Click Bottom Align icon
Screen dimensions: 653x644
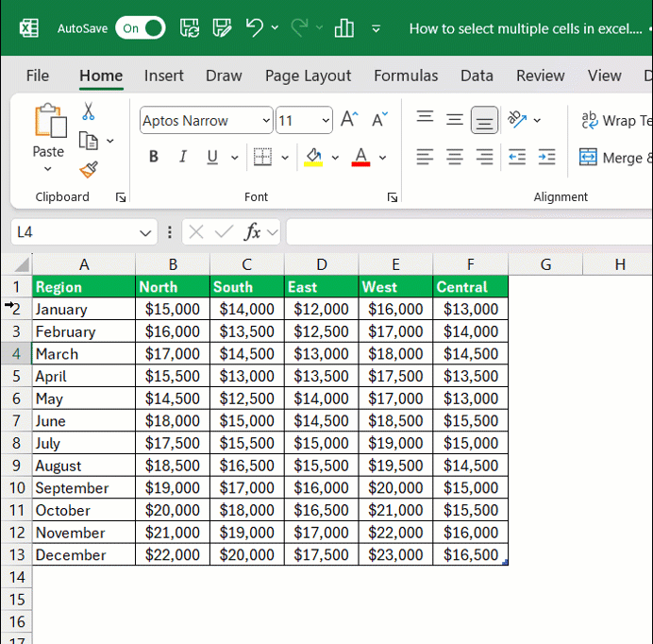point(484,120)
